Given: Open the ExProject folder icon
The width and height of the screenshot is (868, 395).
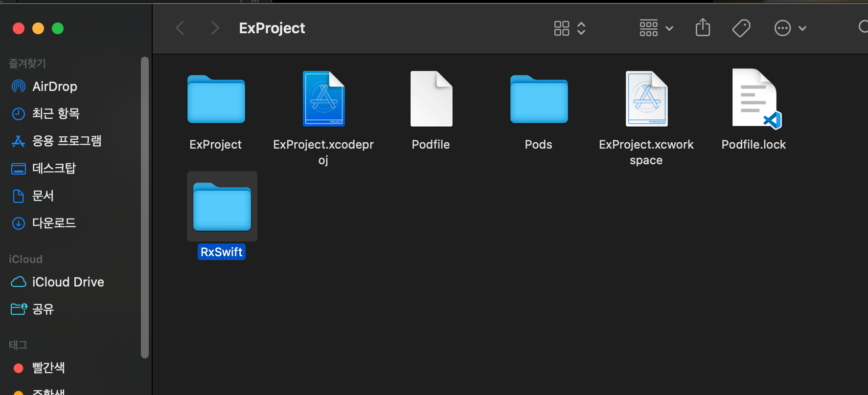Looking at the screenshot, I should (216, 99).
